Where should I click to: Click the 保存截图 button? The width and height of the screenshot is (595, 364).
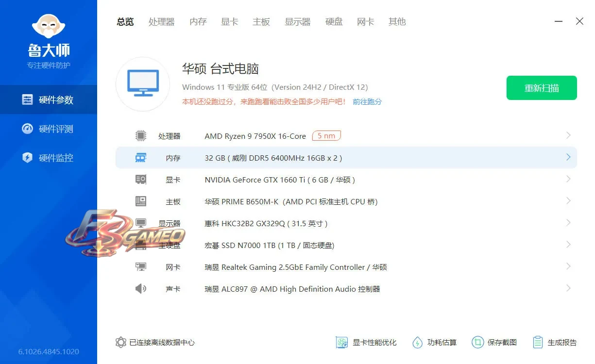[494, 343]
